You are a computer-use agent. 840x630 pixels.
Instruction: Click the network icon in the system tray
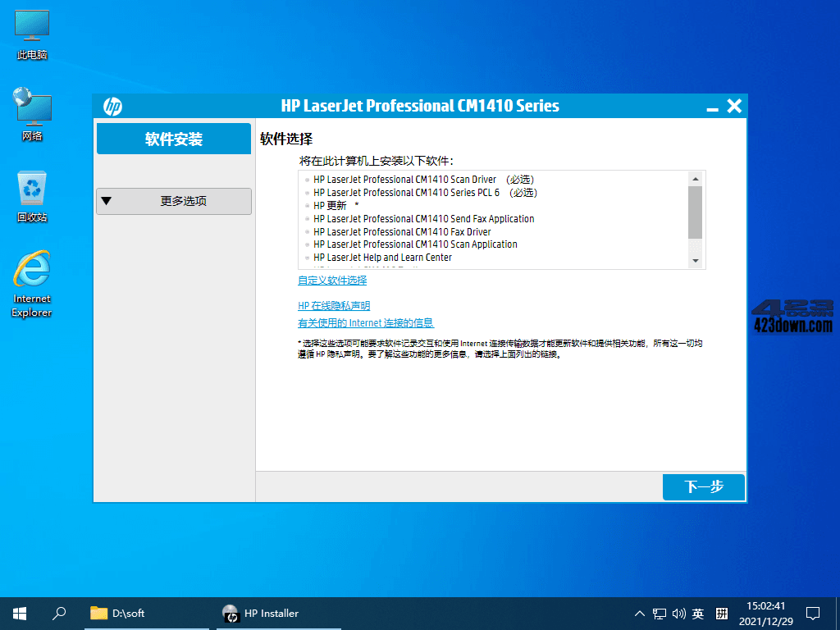click(x=659, y=613)
